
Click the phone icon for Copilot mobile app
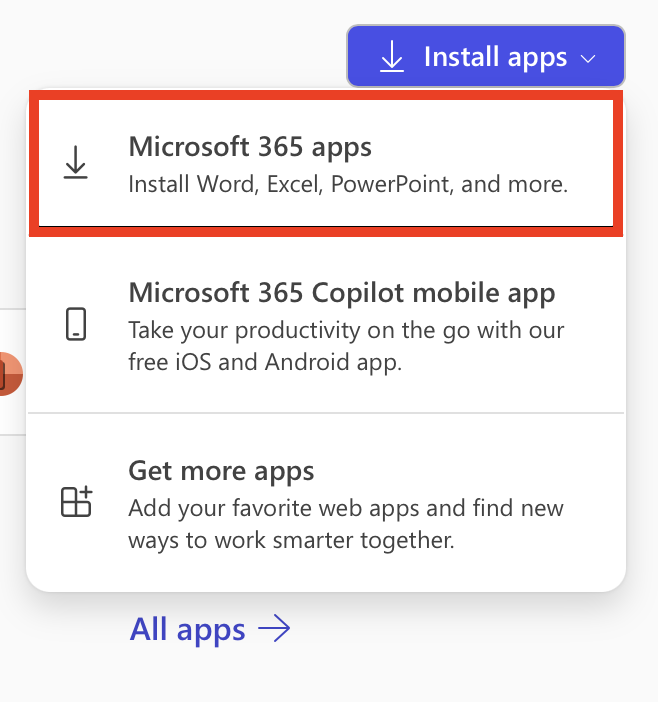[x=76, y=324]
